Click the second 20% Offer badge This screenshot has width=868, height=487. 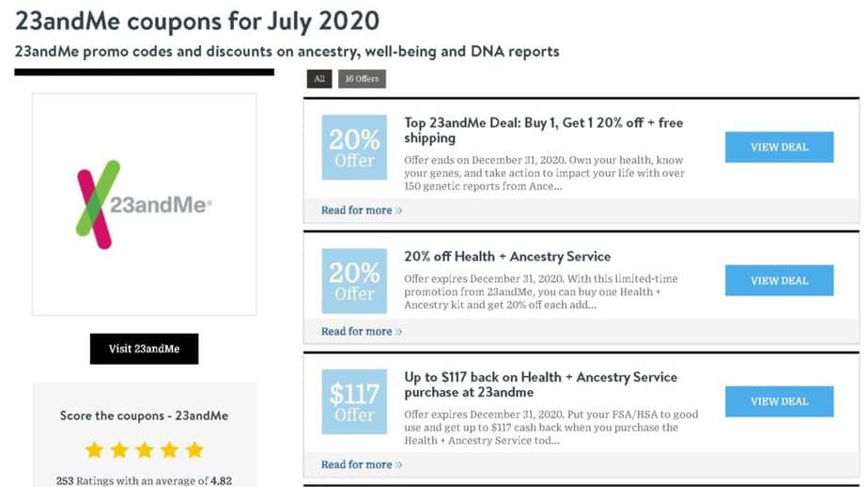(x=354, y=281)
